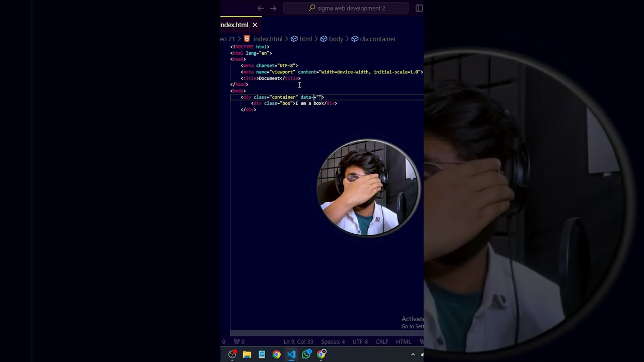
Task: Open the 'sigma web development 2' command search box
Action: point(346,8)
